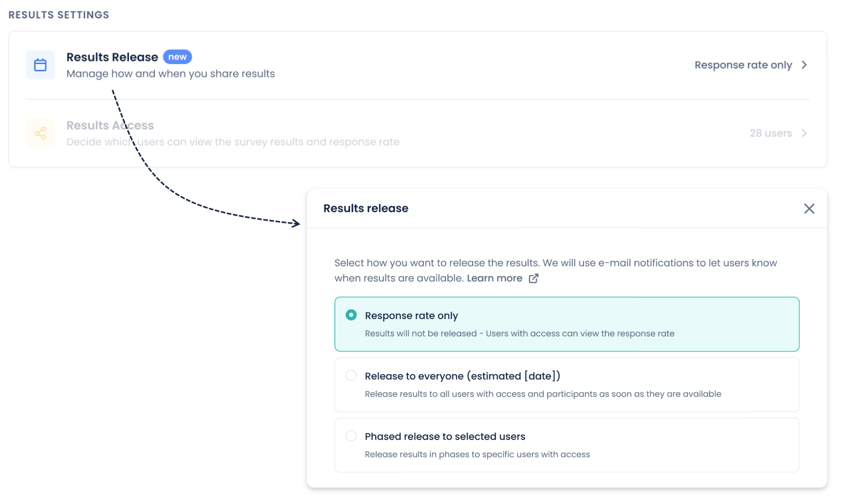Open the Results Access settings row

pos(360,134)
